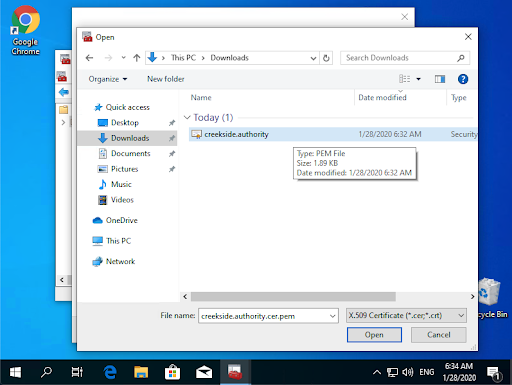Show the preview pane
512x385 pixels.
pyautogui.click(x=440, y=79)
